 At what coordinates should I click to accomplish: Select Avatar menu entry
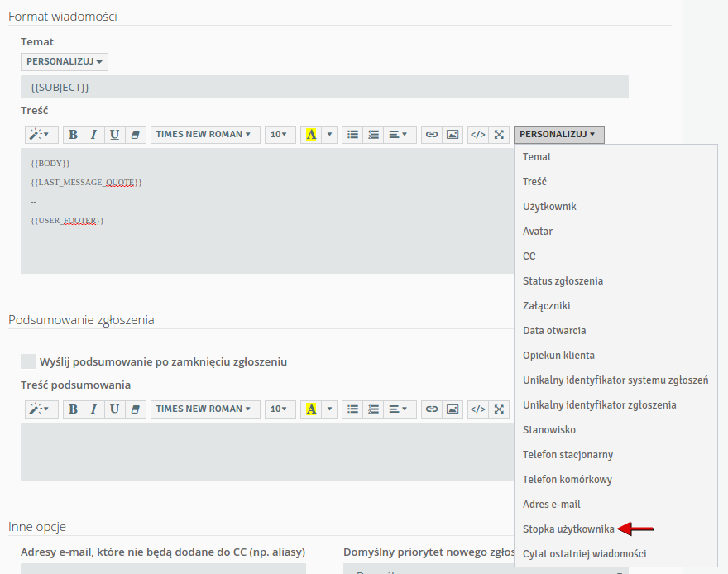coord(615,231)
